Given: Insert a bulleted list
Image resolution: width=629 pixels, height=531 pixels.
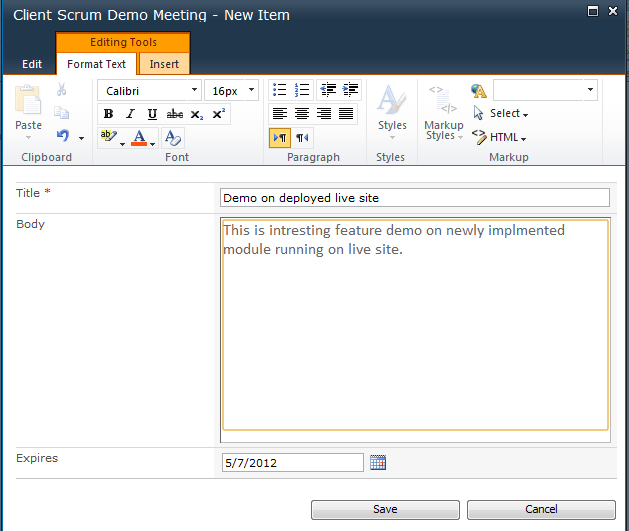Looking at the screenshot, I should point(280,89).
